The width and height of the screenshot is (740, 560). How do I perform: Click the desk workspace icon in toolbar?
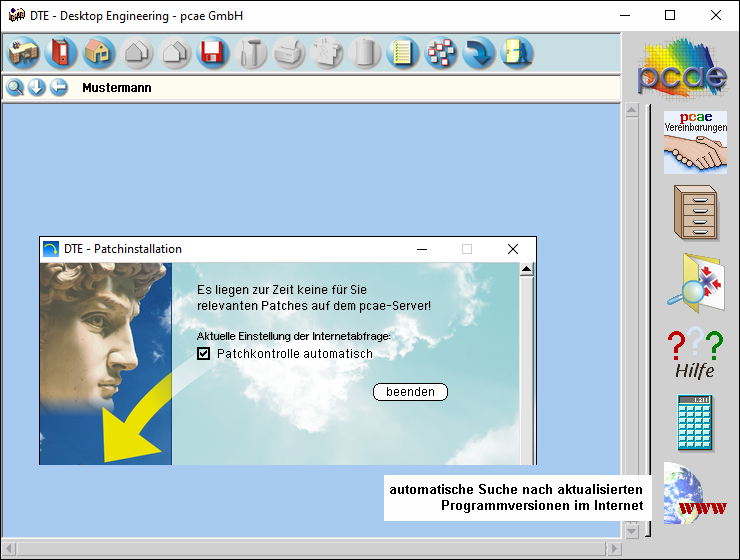coord(23,52)
